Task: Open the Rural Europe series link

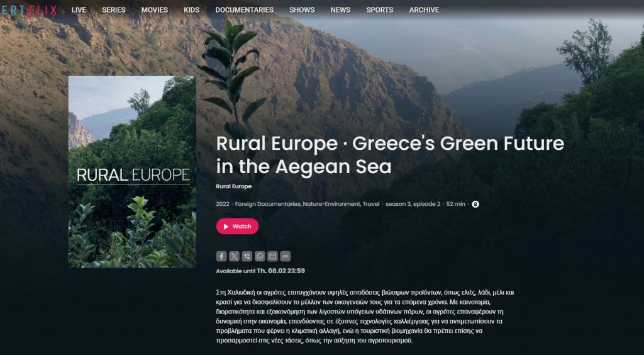Action: [234, 186]
